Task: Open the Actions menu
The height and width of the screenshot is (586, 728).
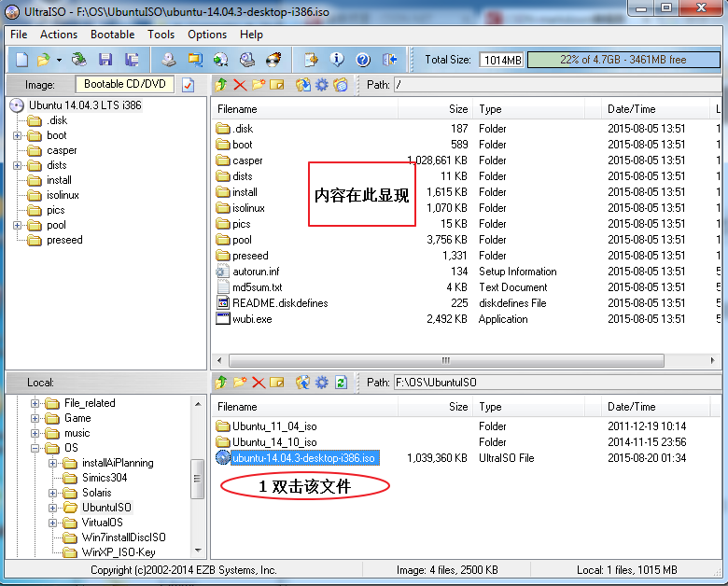Action: pos(59,35)
